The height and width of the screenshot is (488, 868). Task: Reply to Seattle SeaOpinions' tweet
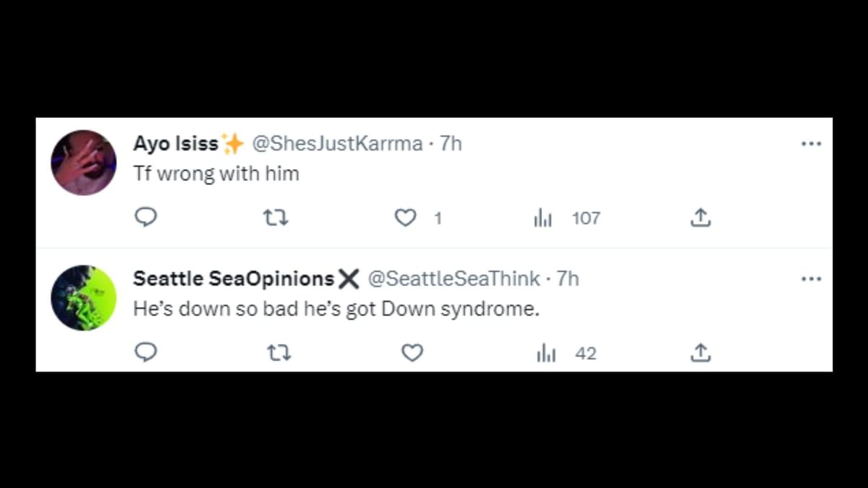pyautogui.click(x=146, y=353)
